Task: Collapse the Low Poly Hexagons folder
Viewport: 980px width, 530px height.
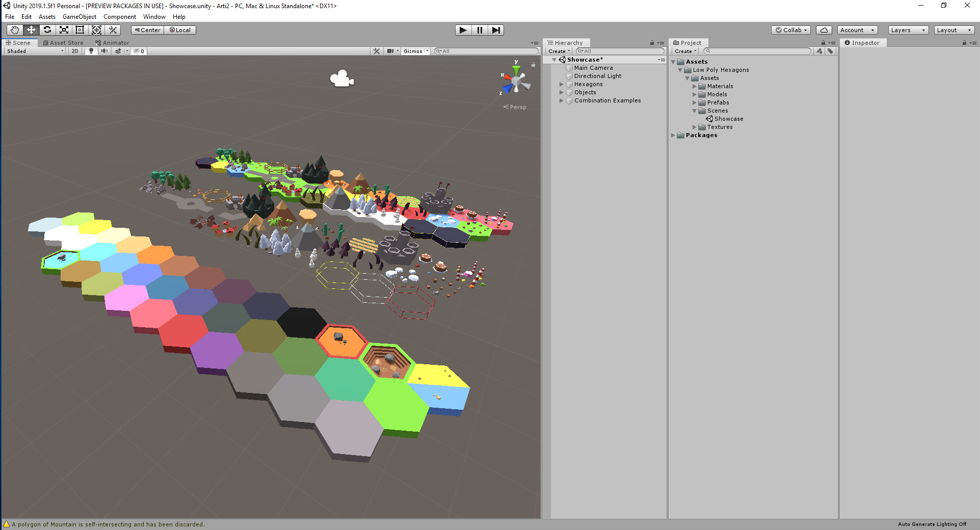Action: 680,70
